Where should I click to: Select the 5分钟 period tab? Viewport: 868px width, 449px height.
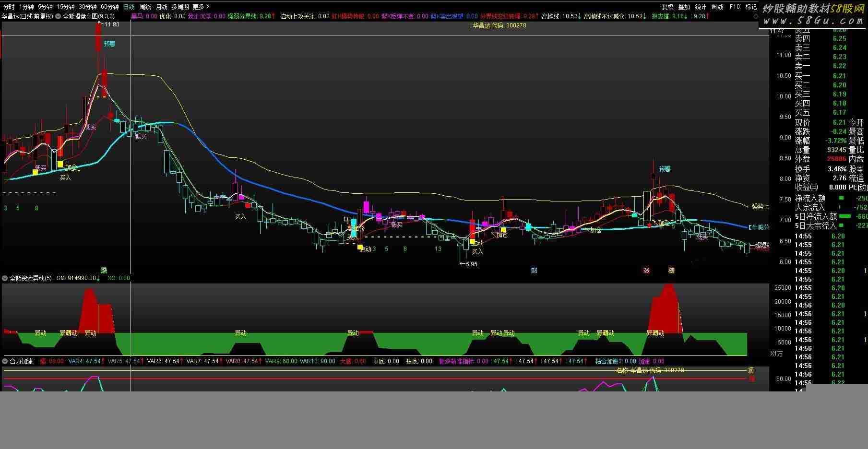pos(45,7)
